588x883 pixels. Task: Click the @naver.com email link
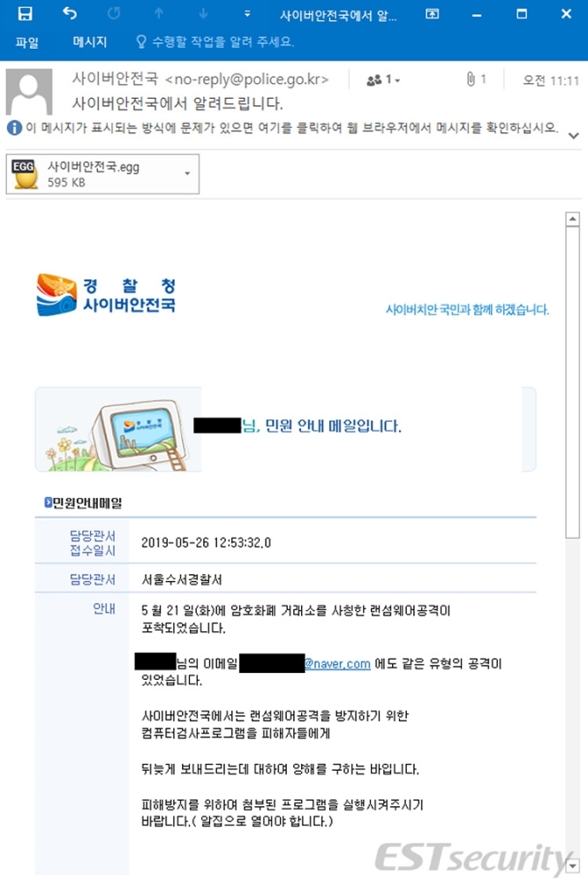coord(337,664)
